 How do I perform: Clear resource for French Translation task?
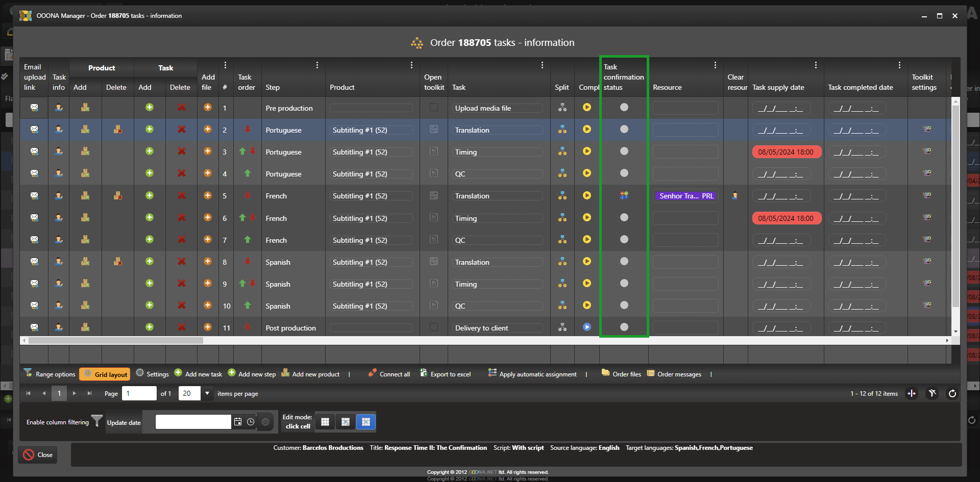tap(735, 196)
